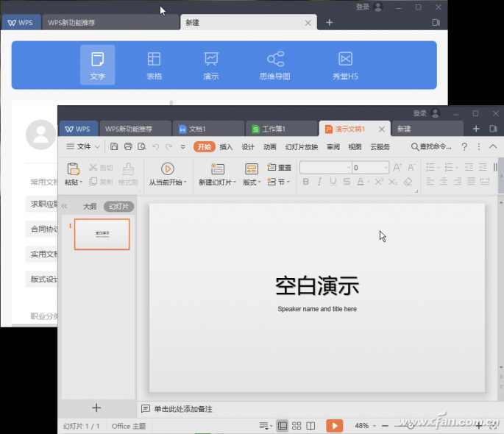The image size is (504, 434).
Task: Click the print icon in quick toolbar
Action: pos(128,147)
